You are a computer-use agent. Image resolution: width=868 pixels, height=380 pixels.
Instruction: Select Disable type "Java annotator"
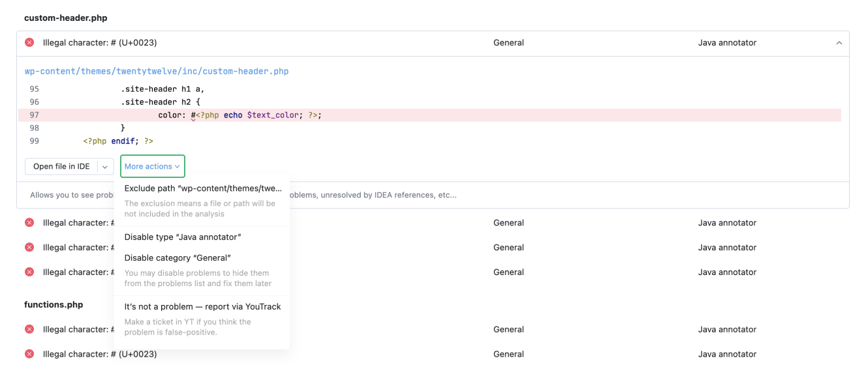[183, 237]
